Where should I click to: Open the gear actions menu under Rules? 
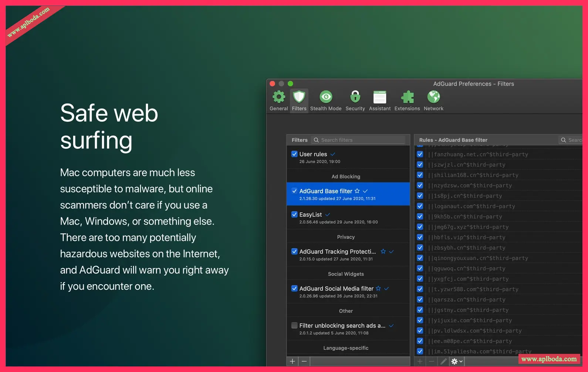[x=457, y=361]
